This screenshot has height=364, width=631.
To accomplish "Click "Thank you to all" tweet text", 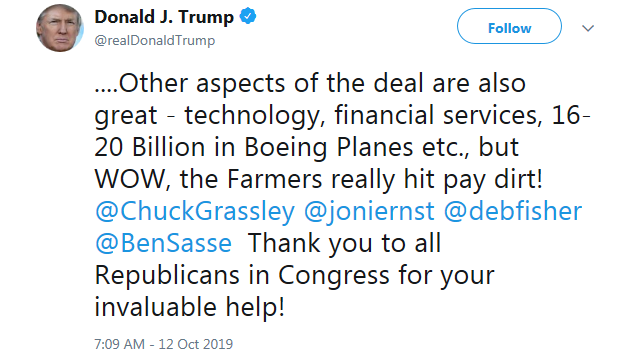I will [x=345, y=244].
